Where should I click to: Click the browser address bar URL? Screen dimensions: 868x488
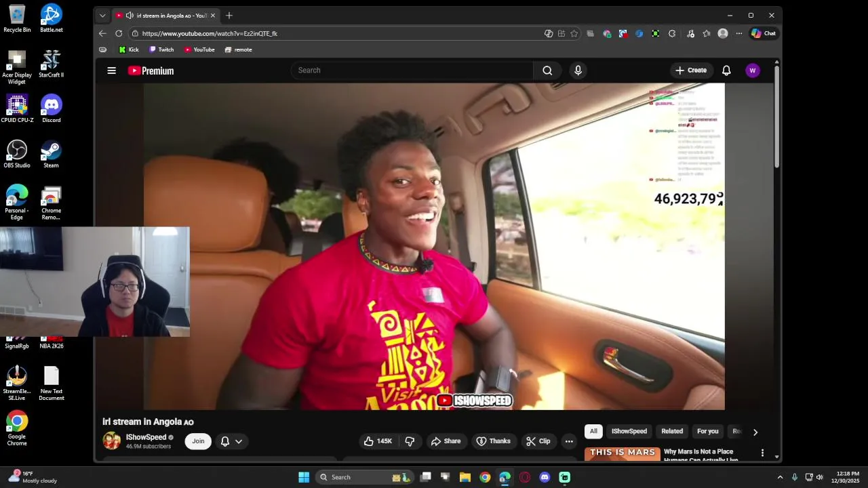(x=210, y=33)
